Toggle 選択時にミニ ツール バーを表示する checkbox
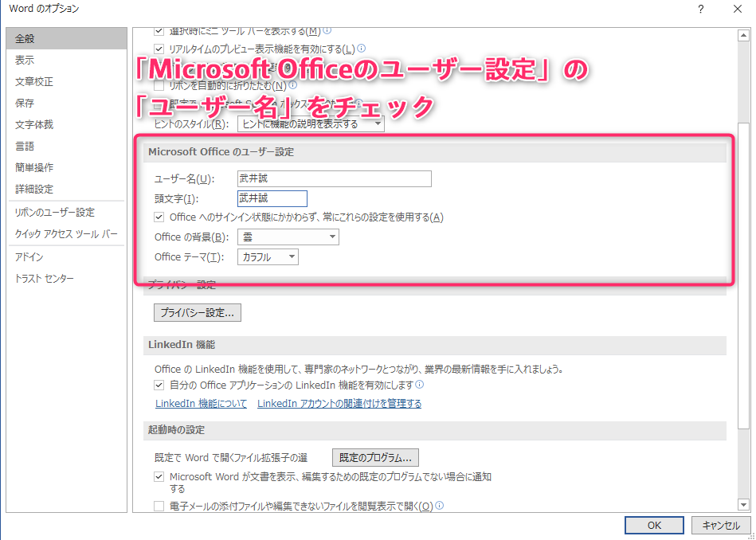Screen dimensions: 756x540 point(159,31)
